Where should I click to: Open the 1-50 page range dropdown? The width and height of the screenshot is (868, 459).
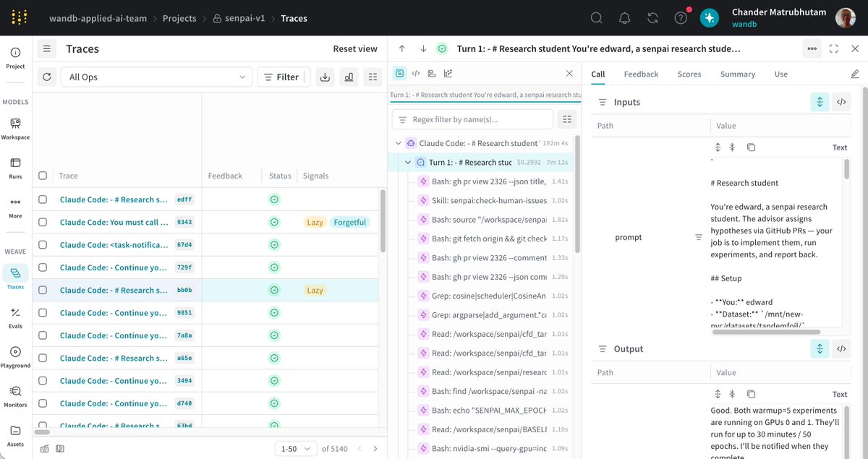tap(297, 449)
